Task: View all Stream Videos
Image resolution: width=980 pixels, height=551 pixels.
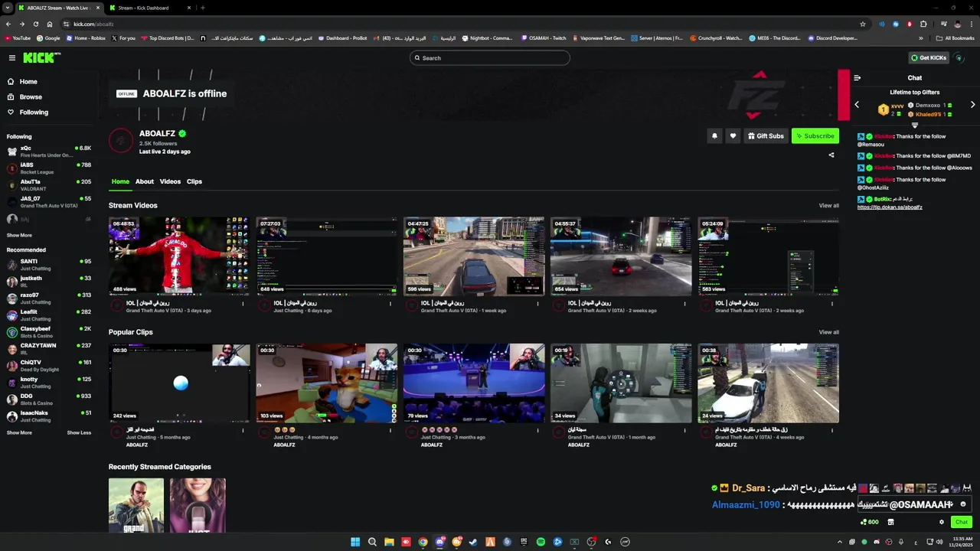Action: pyautogui.click(x=828, y=206)
